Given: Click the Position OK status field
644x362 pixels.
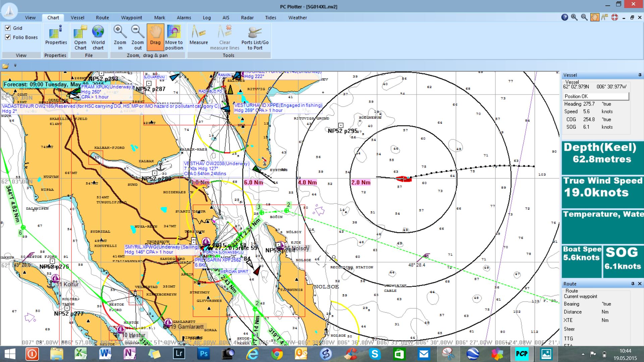Looking at the screenshot, I should [x=596, y=96].
